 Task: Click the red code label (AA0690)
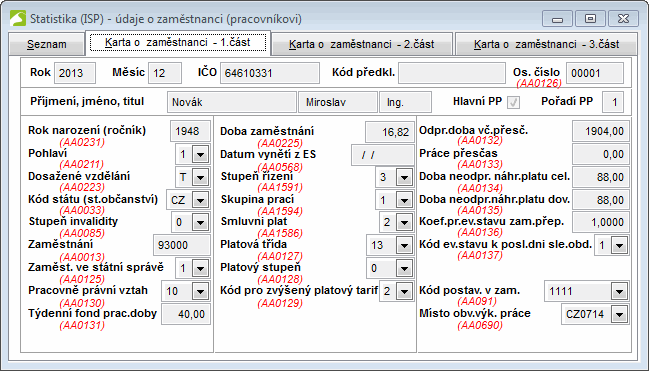click(480, 325)
